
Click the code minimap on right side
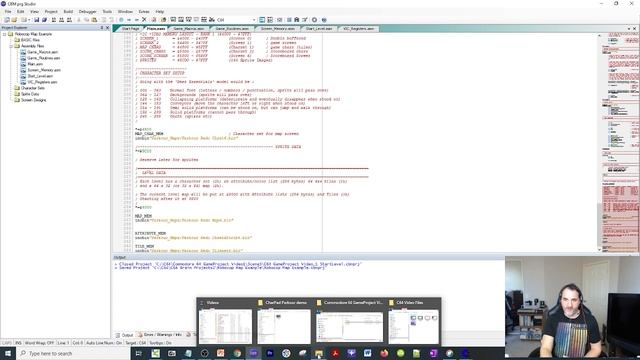(620, 143)
